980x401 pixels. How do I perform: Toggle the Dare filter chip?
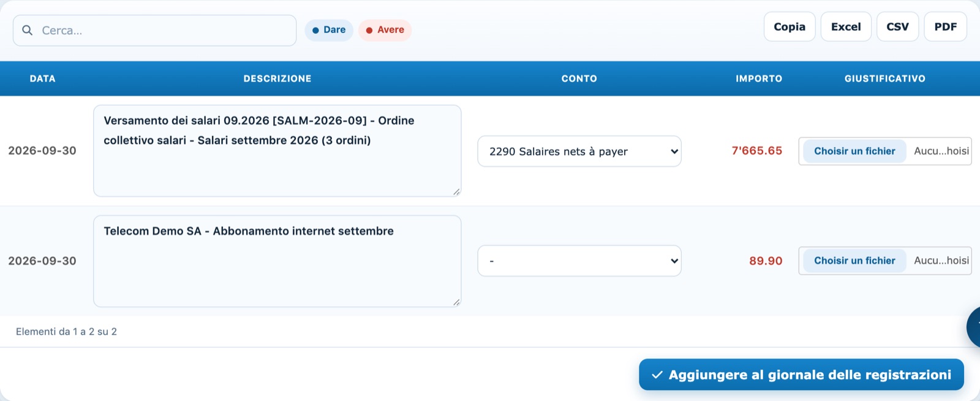(x=329, y=30)
